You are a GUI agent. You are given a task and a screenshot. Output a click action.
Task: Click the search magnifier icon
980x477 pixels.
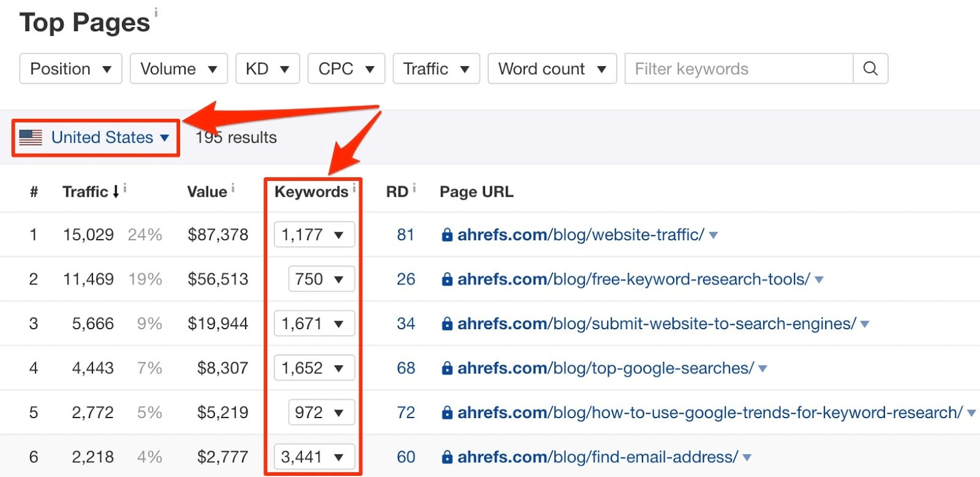tap(870, 69)
